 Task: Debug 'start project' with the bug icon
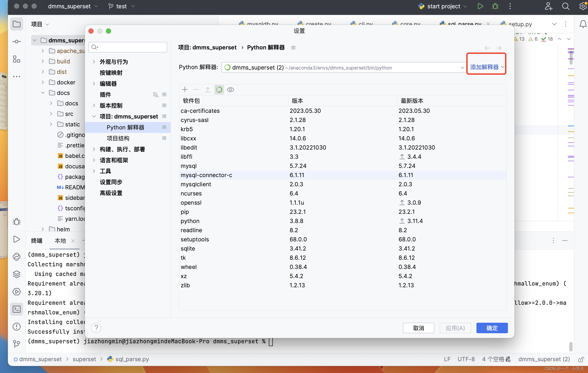(495, 6)
